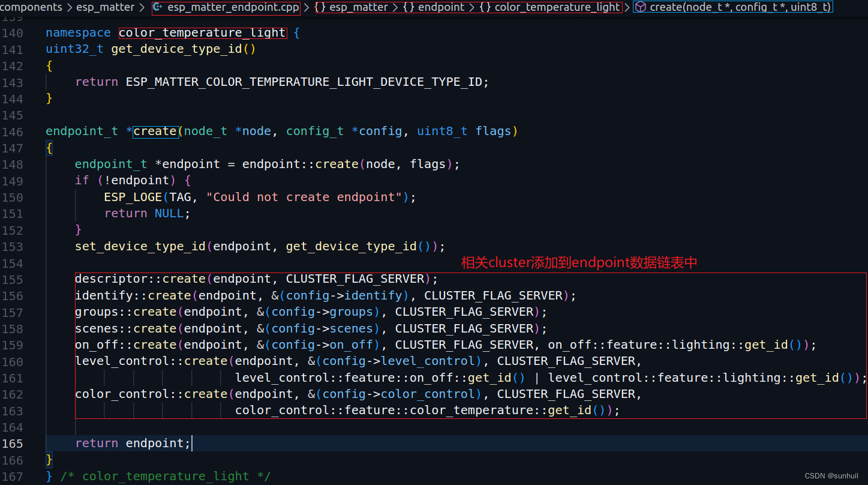The image size is (868, 485).
Task: Click ESP_MATTER_COLOR_TEMPERATURE_LIGHT_DEVICE_TYPE_ID on line 143
Action: [305, 82]
